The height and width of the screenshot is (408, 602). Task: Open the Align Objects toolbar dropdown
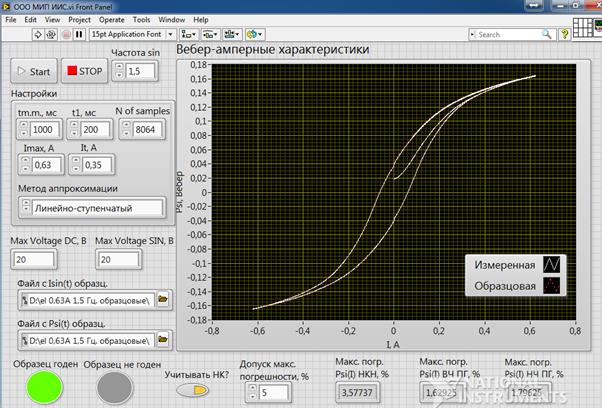pyautogui.click(x=188, y=35)
